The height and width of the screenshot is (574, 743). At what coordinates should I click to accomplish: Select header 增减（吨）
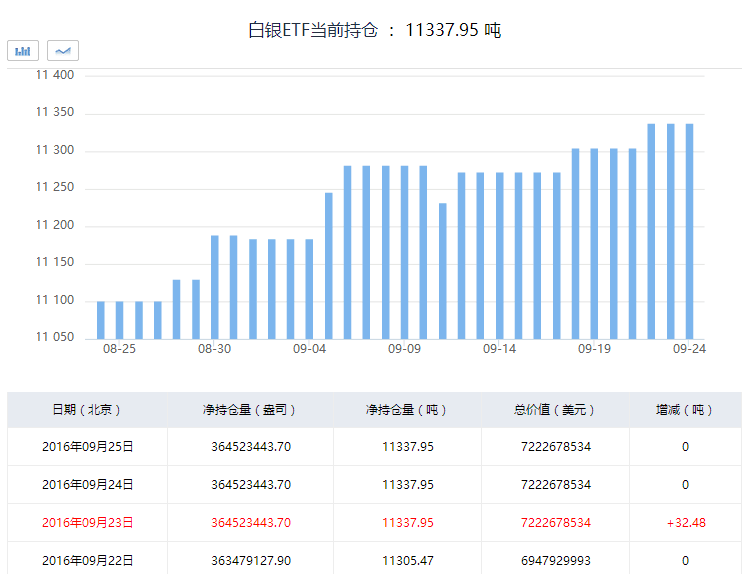(x=685, y=410)
